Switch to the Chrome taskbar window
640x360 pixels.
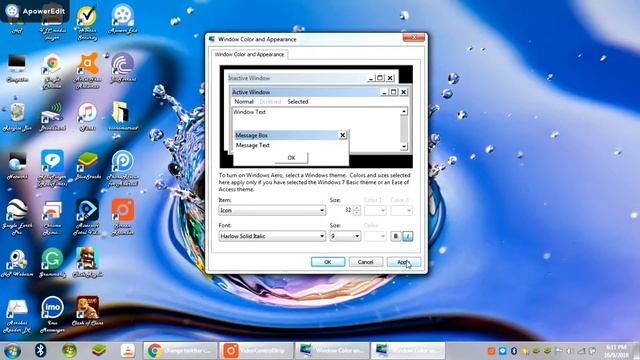(x=180, y=351)
